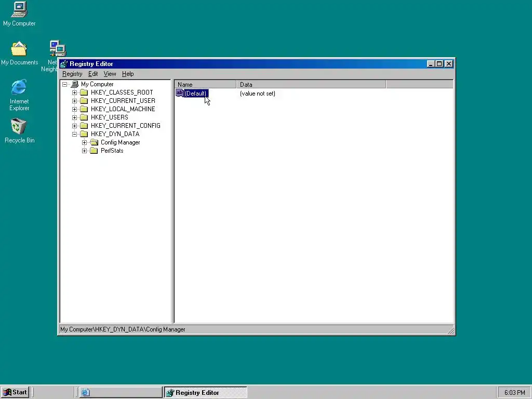Click the Start button
The image size is (532, 399).
click(x=15, y=393)
